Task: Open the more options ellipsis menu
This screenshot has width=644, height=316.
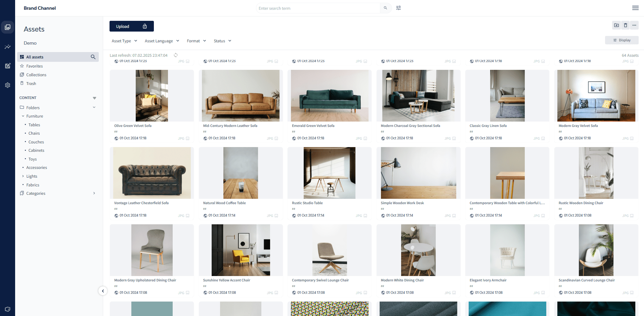Action: [x=634, y=25]
